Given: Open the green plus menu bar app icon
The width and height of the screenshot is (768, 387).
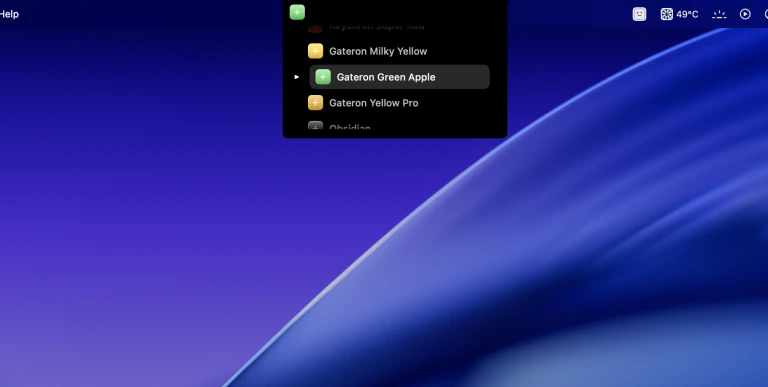Looking at the screenshot, I should 297,12.
